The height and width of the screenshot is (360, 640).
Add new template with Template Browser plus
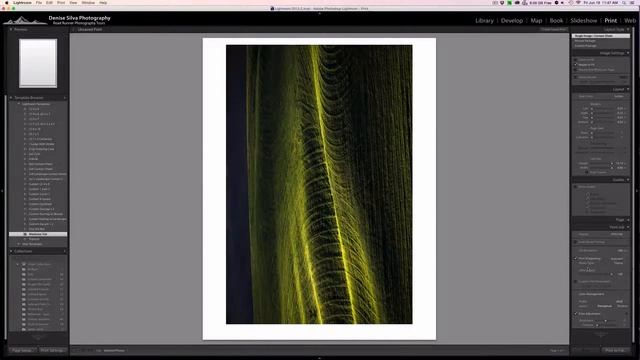[x=64, y=98]
